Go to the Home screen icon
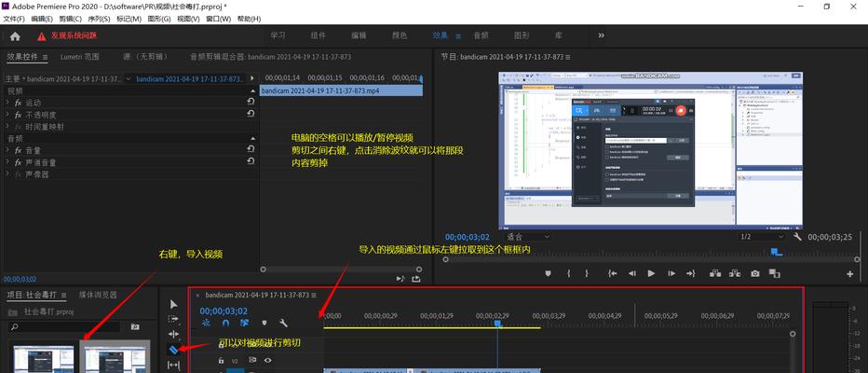This screenshot has width=868, height=373. click(x=15, y=36)
